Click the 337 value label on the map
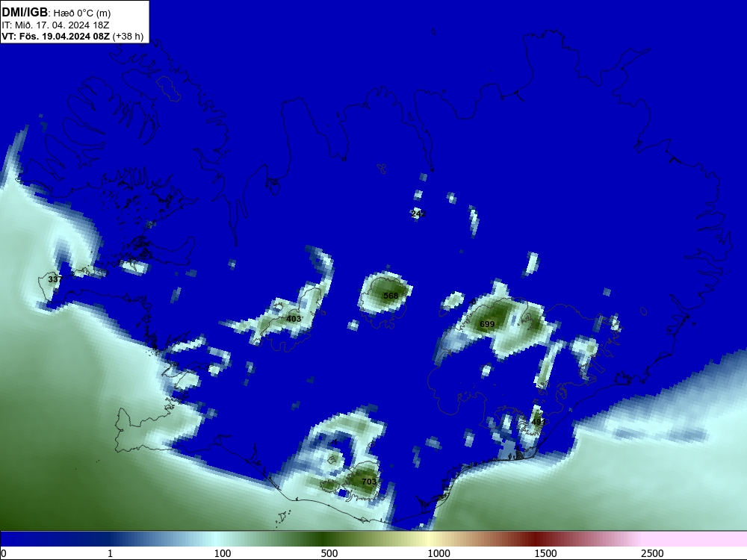 point(55,279)
